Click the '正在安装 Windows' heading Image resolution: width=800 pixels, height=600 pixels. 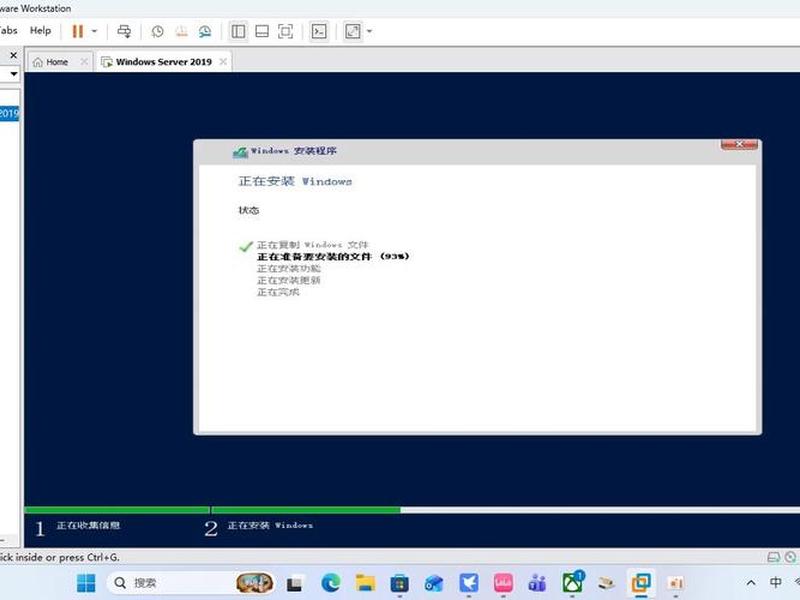[295, 181]
